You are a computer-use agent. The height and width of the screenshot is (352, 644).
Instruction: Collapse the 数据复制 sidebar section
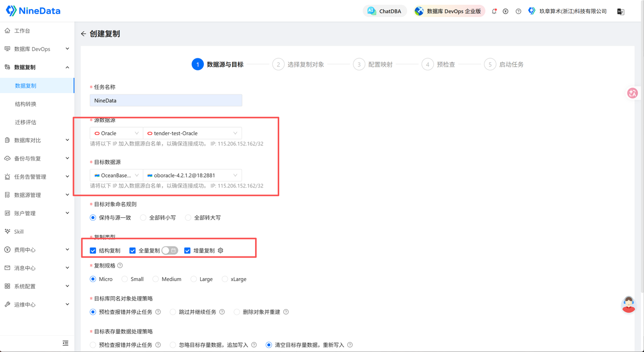[x=37, y=67]
